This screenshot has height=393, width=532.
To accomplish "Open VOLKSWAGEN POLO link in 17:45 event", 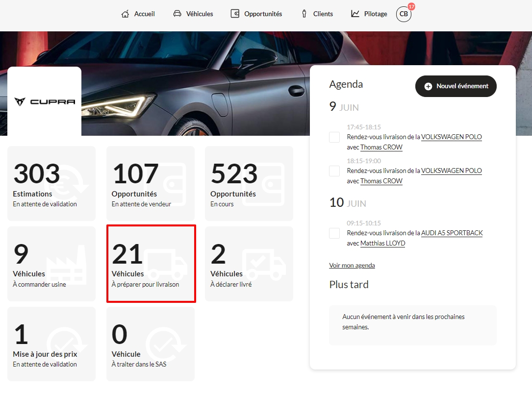I will point(451,137).
